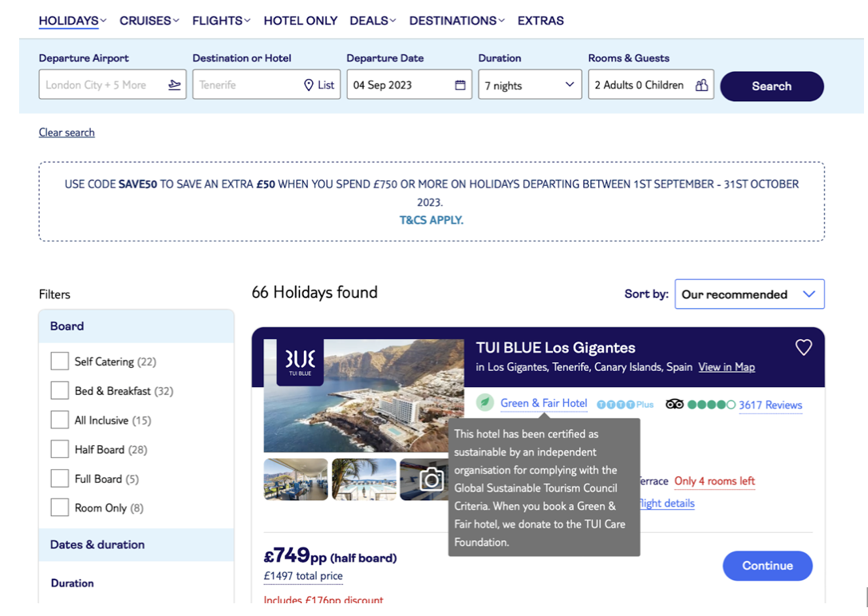Click the List link in Destination field
This screenshot has height=616, width=868.
tap(326, 85)
